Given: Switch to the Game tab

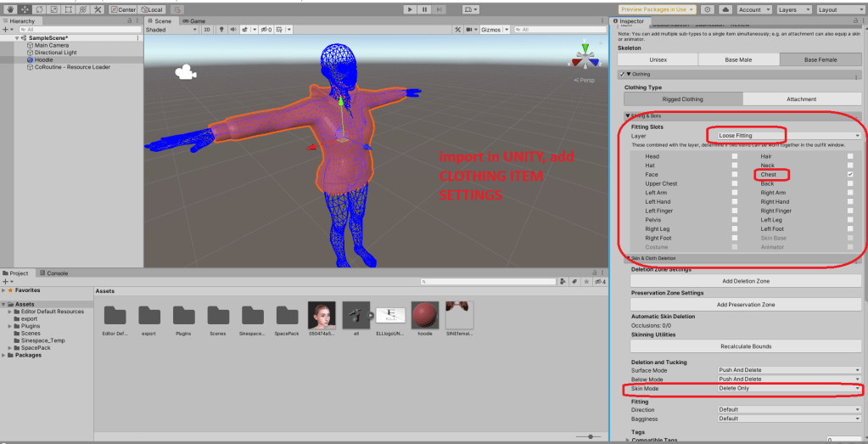Looking at the screenshot, I should (x=194, y=20).
